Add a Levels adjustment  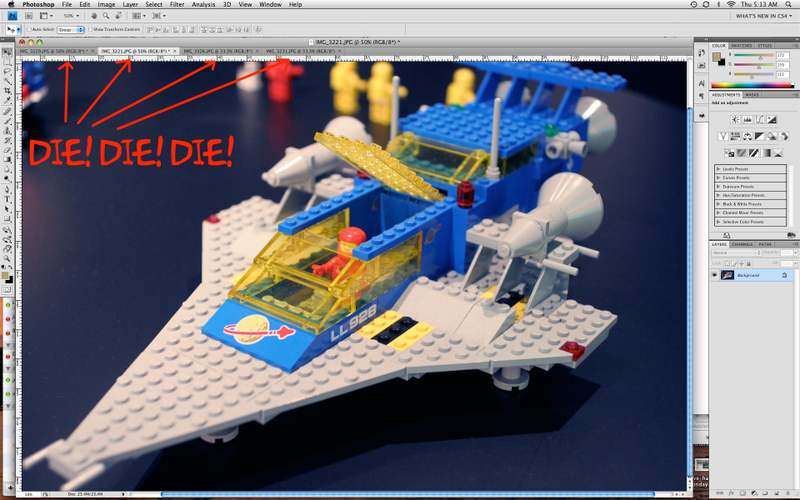click(747, 119)
